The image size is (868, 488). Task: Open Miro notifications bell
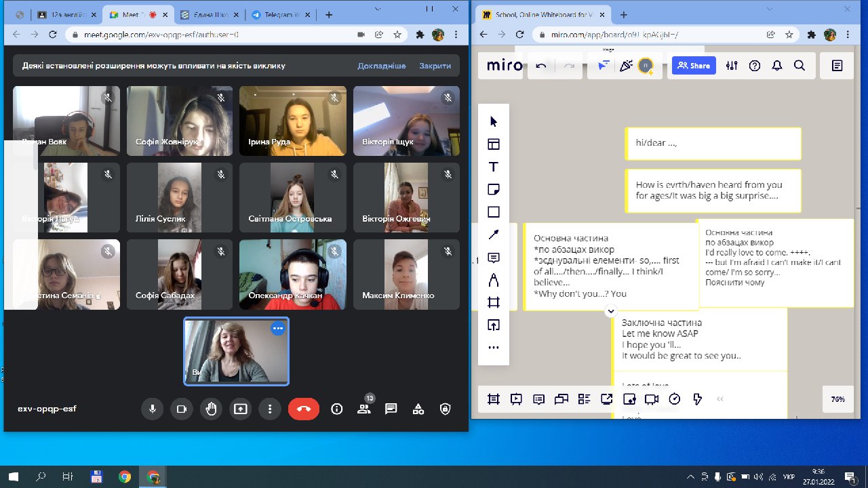click(x=777, y=66)
